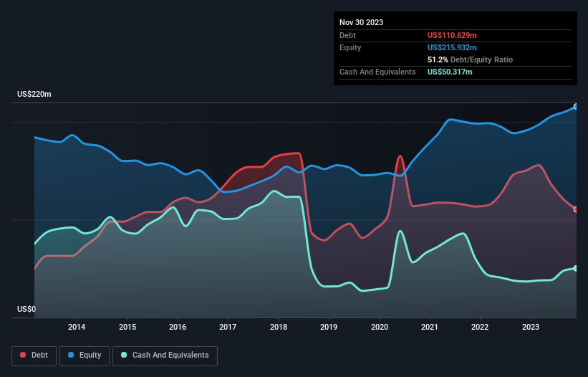Click the blue Equity endpoint marker
The height and width of the screenshot is (377, 588).
point(576,107)
